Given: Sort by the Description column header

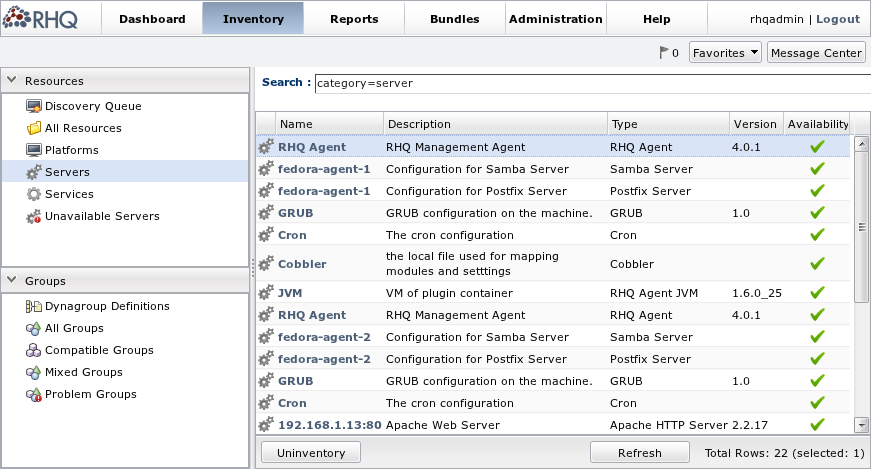Looking at the screenshot, I should coord(495,124).
